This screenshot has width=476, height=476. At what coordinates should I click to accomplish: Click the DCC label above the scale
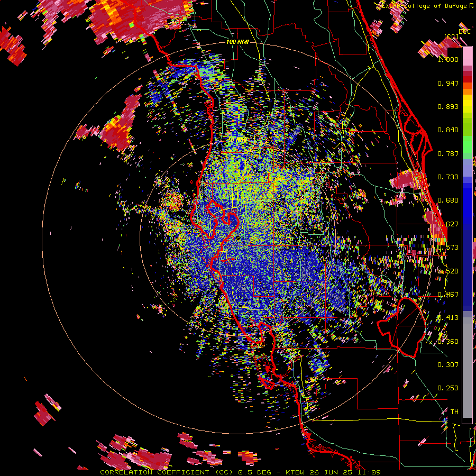click(464, 32)
